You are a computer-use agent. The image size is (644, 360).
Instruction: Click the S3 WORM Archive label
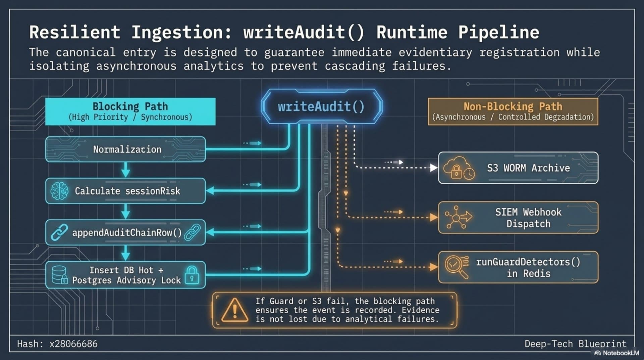pyautogui.click(x=528, y=168)
